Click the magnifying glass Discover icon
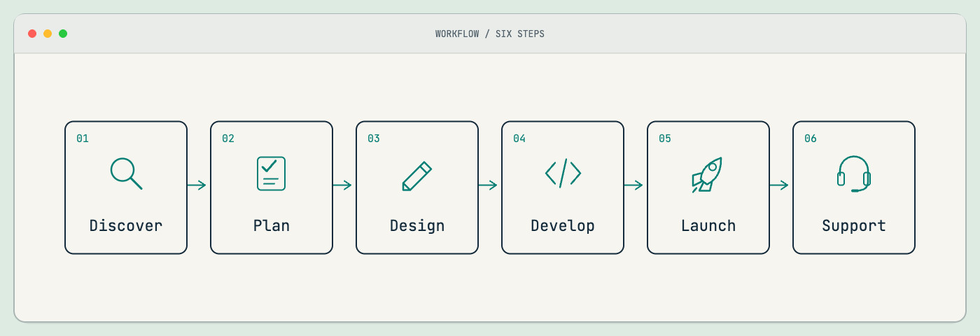 (x=126, y=174)
